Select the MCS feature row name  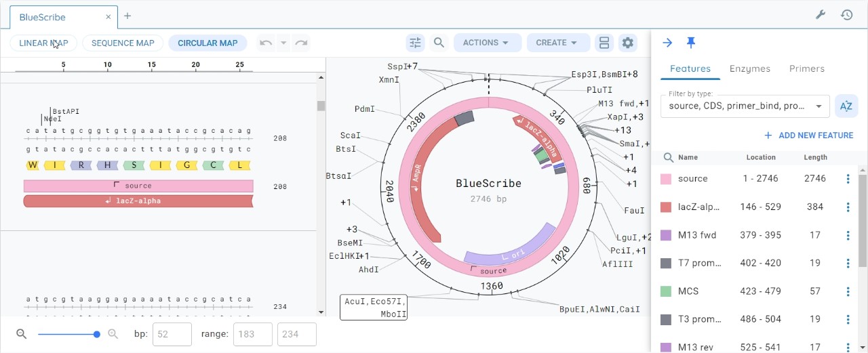[688, 291]
